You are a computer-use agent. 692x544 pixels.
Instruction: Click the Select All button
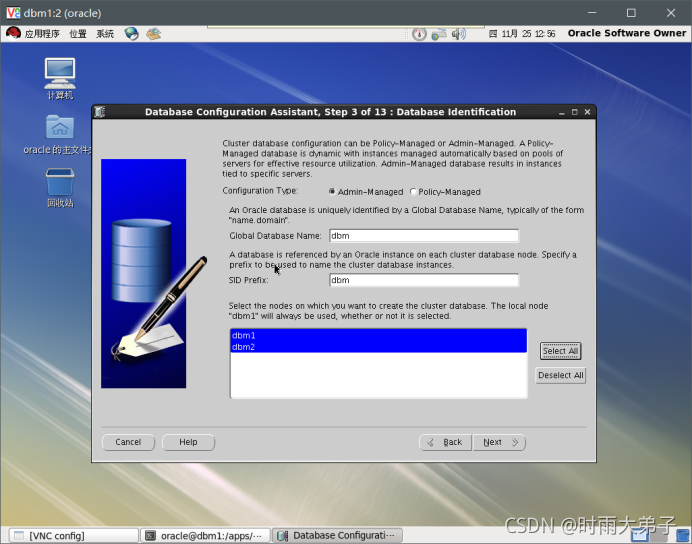560,351
